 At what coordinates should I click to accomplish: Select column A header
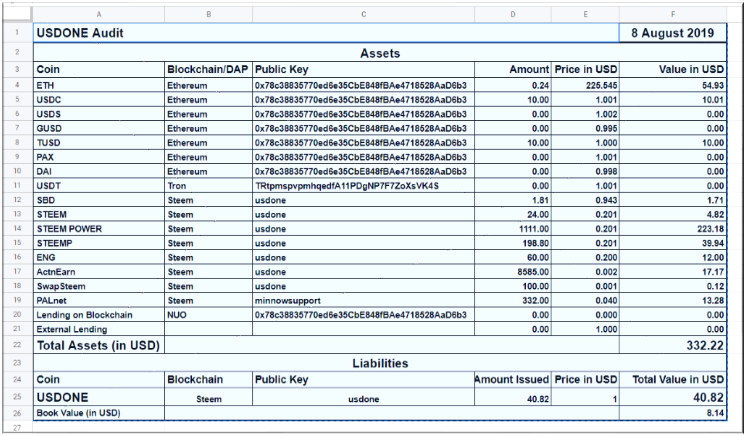pos(99,14)
